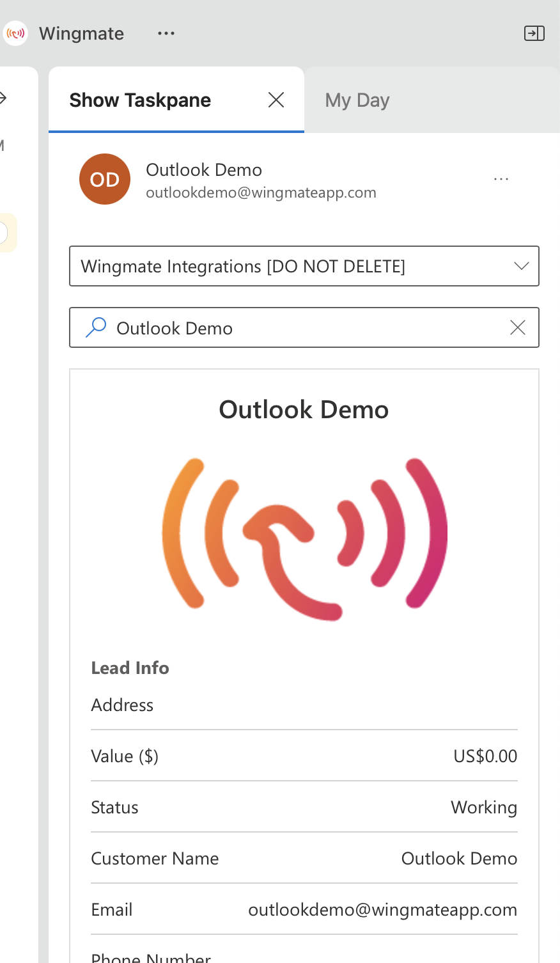The width and height of the screenshot is (560, 963).
Task: Click the search magnifier icon
Action: [96, 327]
